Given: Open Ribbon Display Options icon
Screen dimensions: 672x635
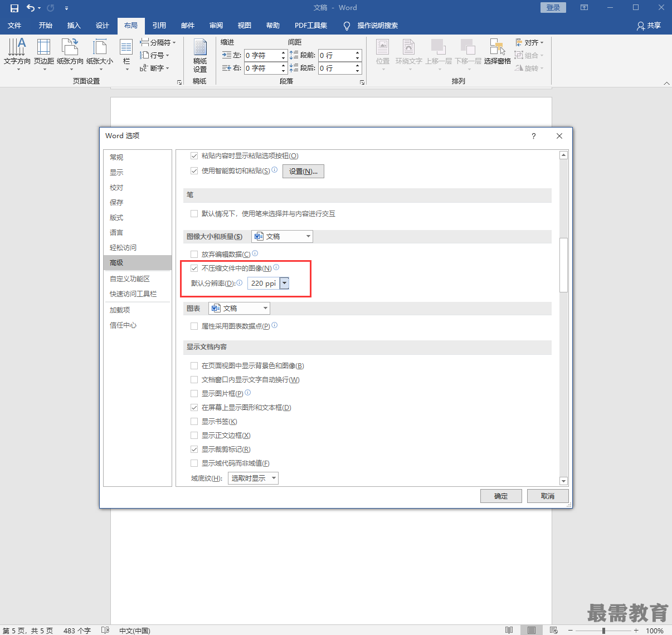Looking at the screenshot, I should coord(584,7).
